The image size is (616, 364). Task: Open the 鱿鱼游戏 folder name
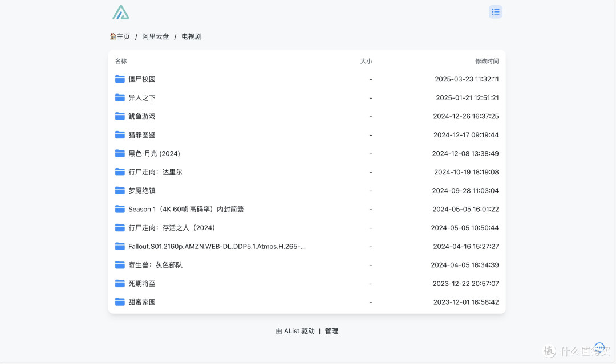click(142, 116)
